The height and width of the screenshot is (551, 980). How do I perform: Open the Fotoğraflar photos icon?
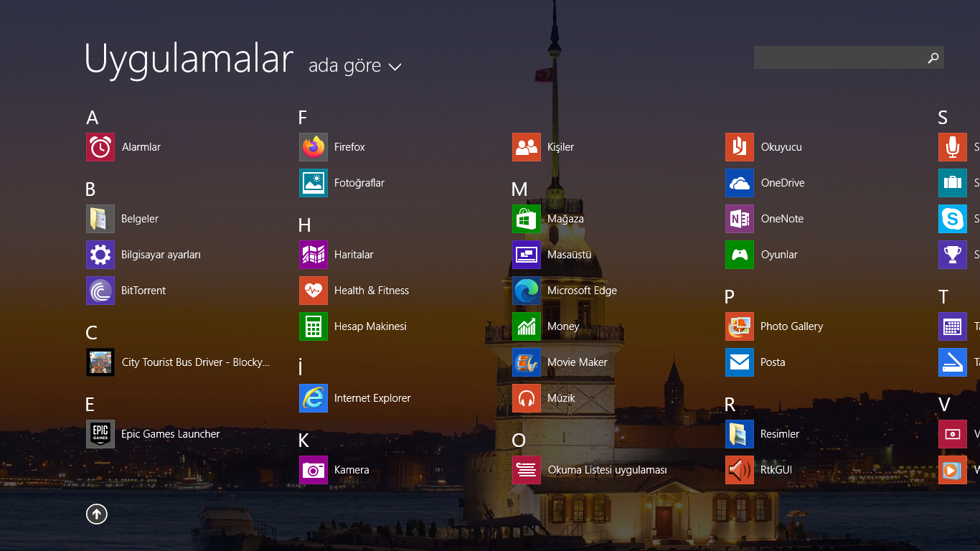(x=314, y=183)
